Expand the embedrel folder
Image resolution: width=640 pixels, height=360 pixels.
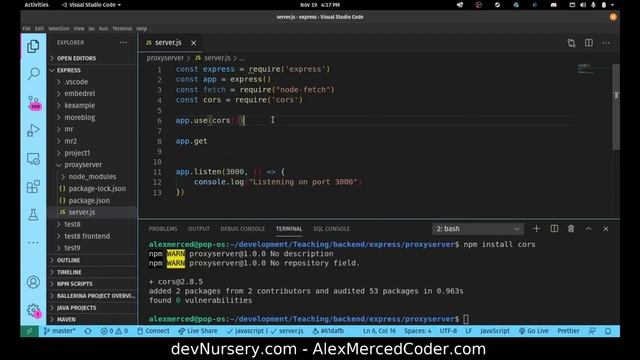80,93
